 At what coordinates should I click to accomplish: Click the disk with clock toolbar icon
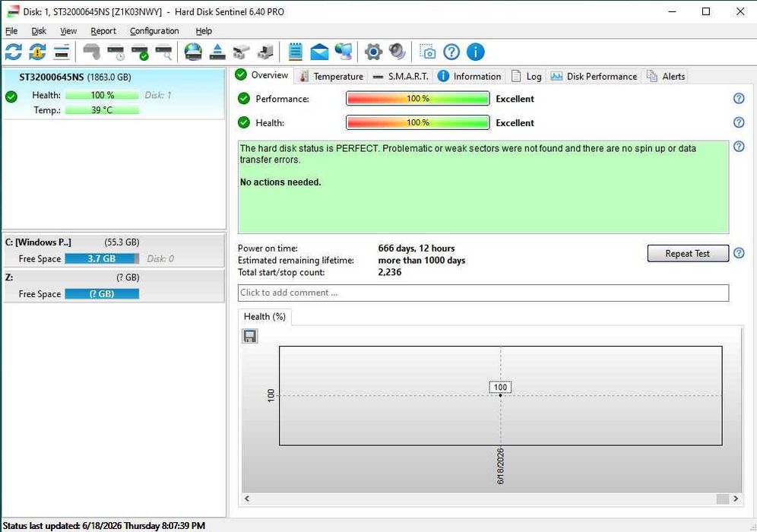[116, 52]
